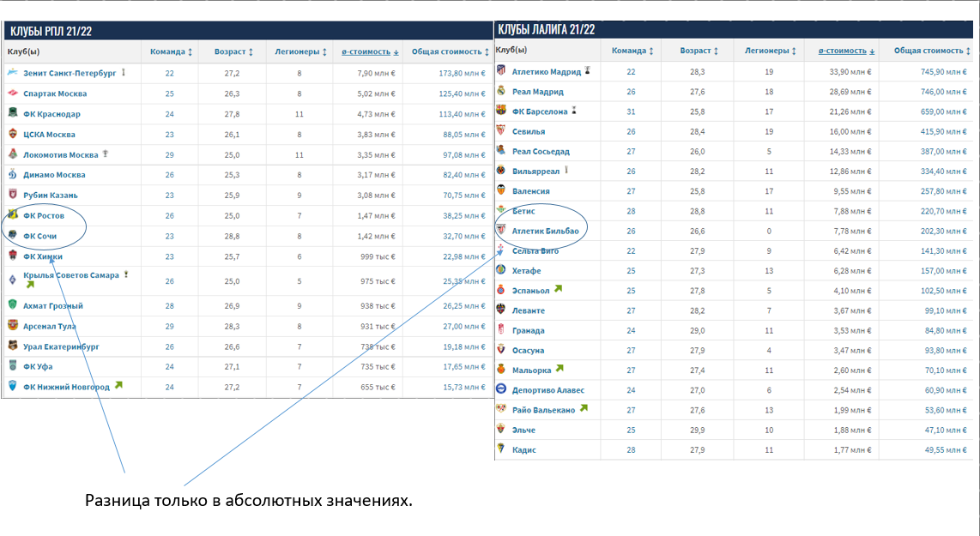980x536 pixels.
Task: Click the Spartak Moscow club crest
Action: (x=13, y=93)
